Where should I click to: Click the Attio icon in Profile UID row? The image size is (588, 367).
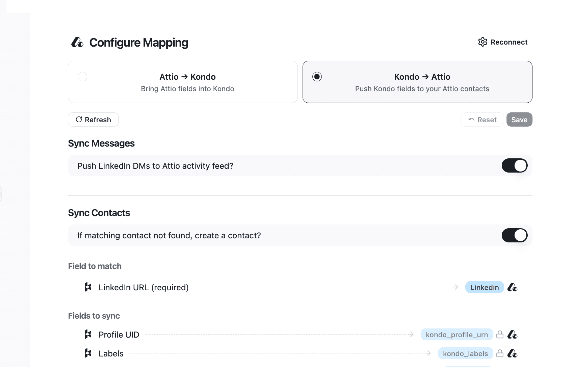tap(512, 334)
